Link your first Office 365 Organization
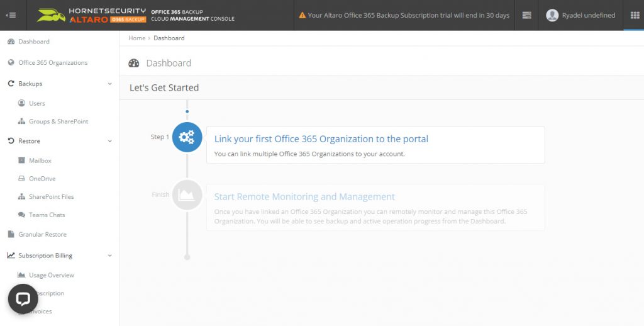The image size is (644, 326). point(321,139)
